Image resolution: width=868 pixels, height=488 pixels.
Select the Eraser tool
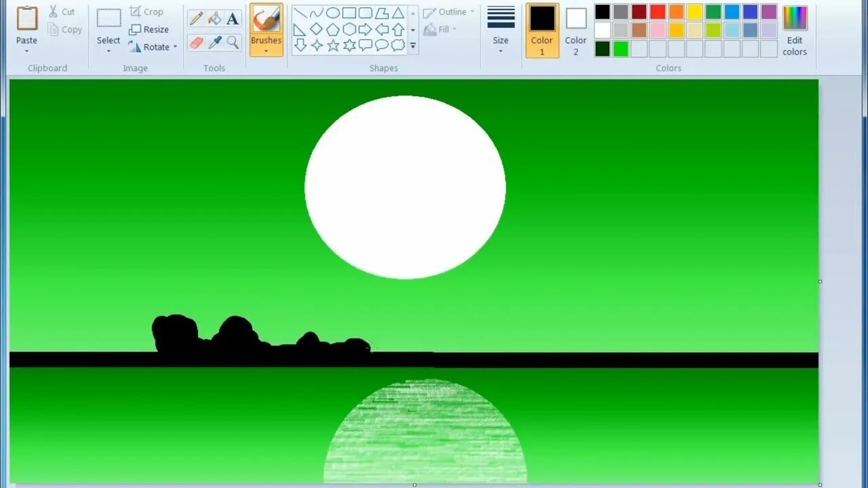point(197,43)
